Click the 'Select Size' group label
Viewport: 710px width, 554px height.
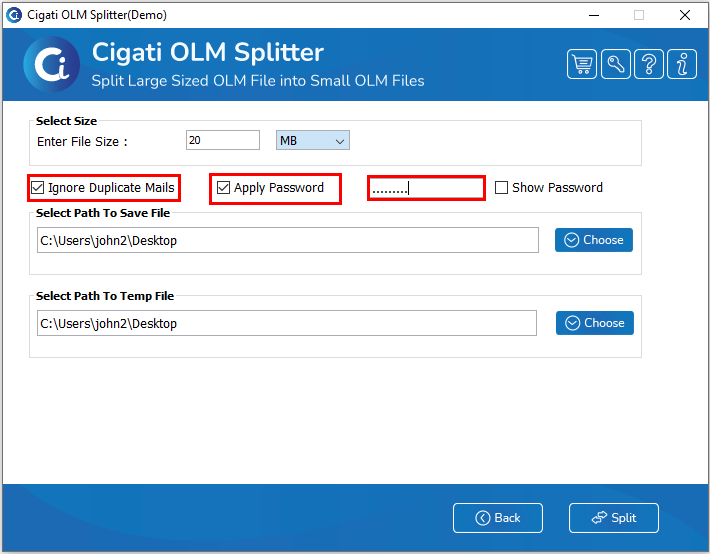66,121
